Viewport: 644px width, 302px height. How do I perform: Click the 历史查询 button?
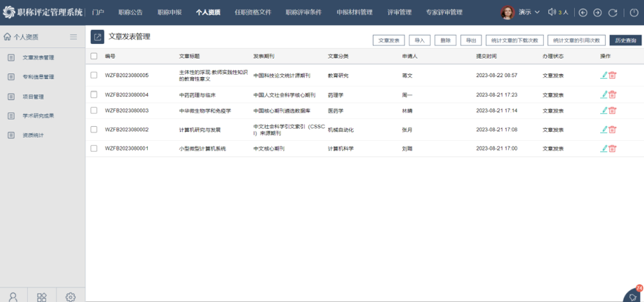(x=625, y=40)
